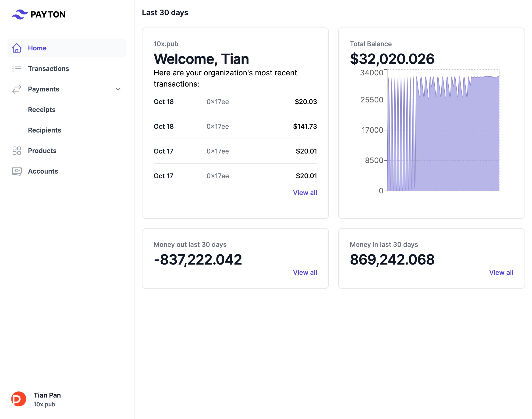Click the Last 30 days heading
532x419 pixels.
coord(165,13)
